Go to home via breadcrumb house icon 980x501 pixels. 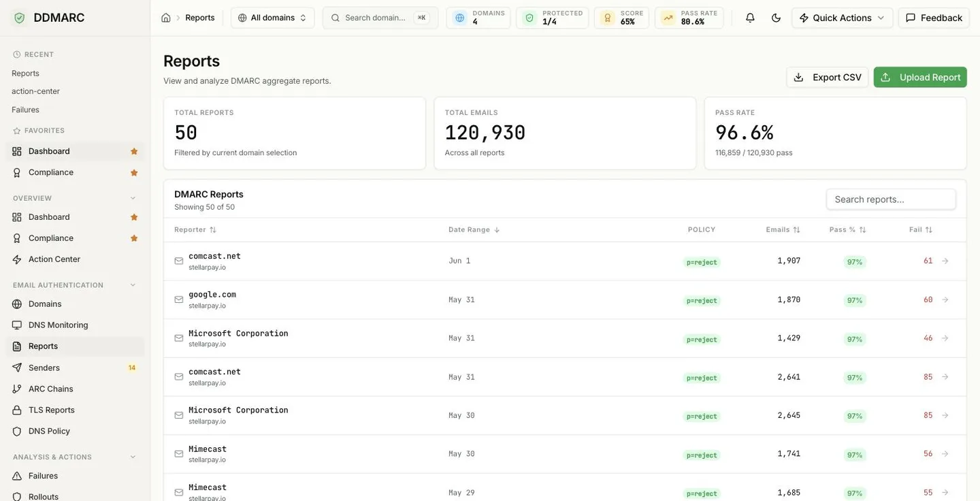pyautogui.click(x=166, y=18)
